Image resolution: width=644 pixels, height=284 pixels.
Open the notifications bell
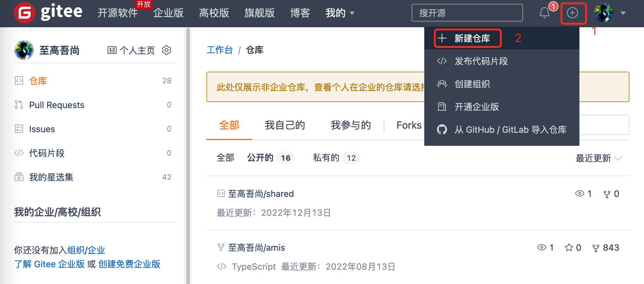click(544, 13)
